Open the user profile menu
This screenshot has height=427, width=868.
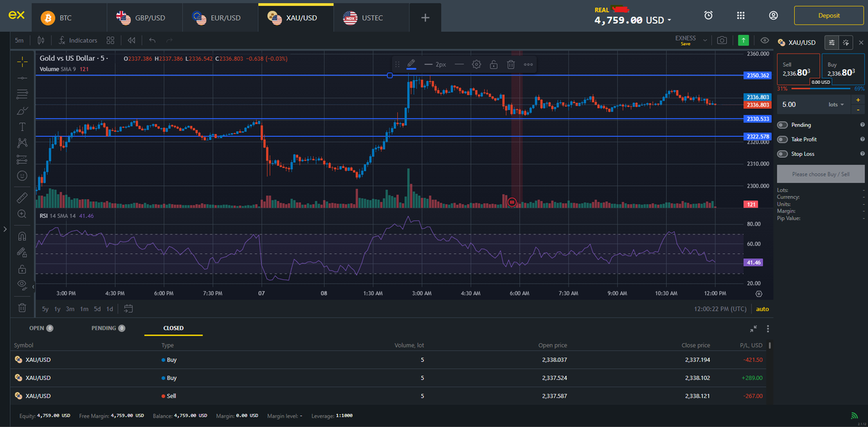[773, 15]
